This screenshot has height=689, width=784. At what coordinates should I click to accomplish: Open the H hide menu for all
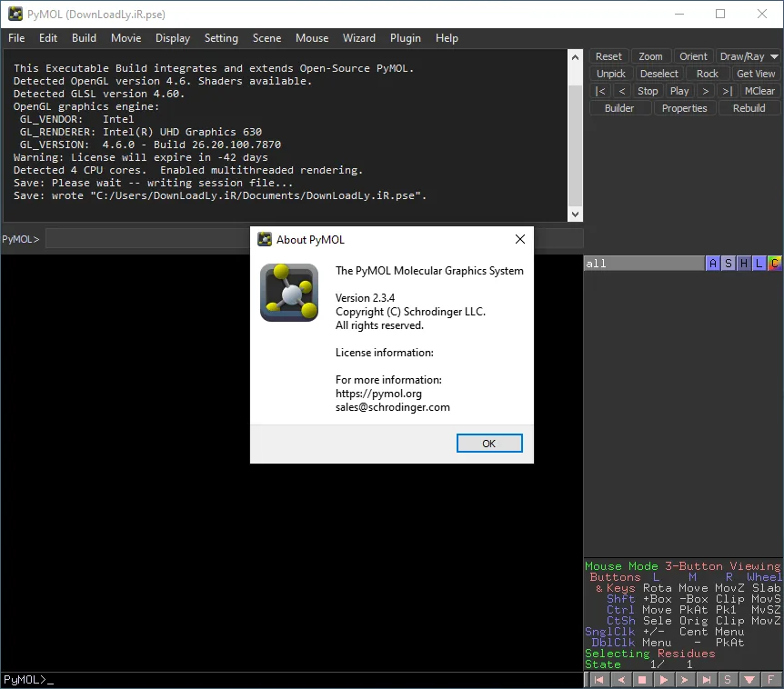pyautogui.click(x=744, y=264)
